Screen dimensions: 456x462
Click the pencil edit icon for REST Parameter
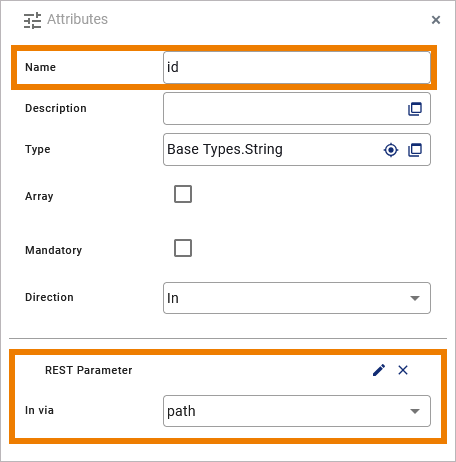click(x=379, y=370)
